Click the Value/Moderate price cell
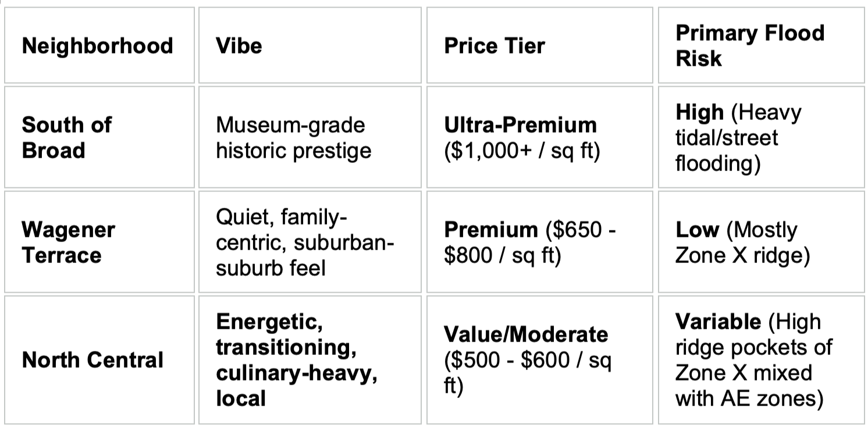Screen dimensions: 868x430 (x=539, y=360)
